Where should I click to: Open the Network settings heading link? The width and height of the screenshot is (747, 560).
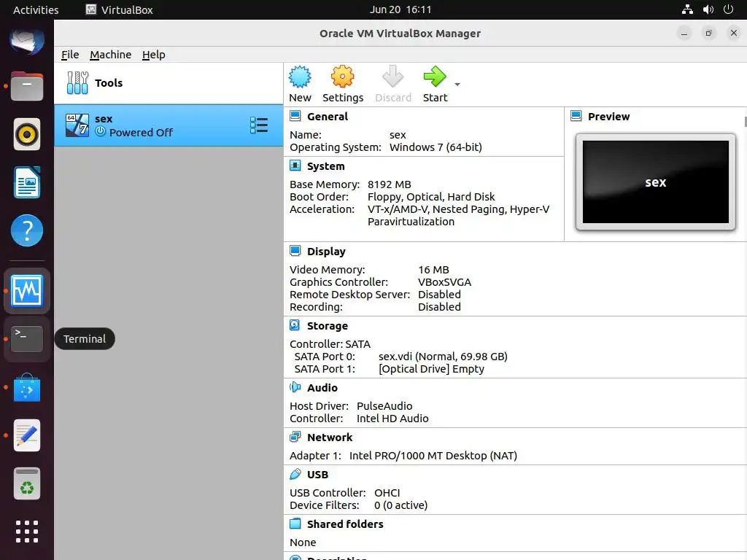coord(330,437)
